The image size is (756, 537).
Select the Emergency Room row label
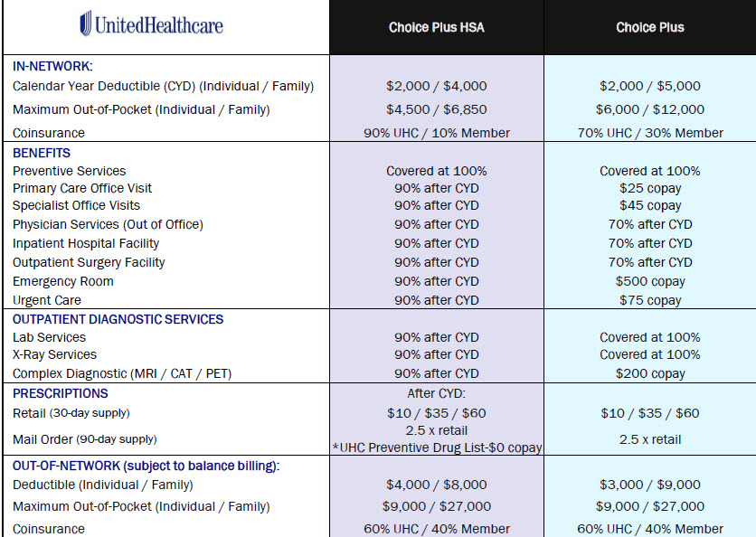63,281
